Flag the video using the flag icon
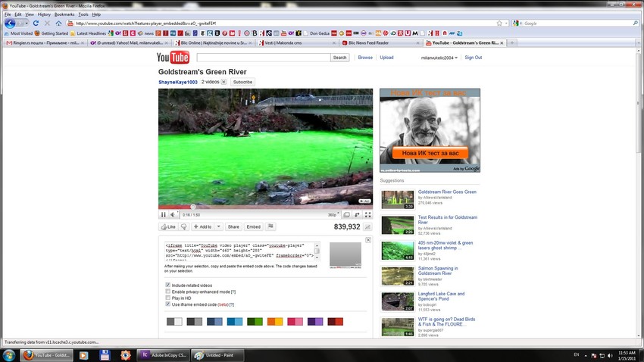Image resolution: width=644 pixels, height=362 pixels. coord(270,226)
